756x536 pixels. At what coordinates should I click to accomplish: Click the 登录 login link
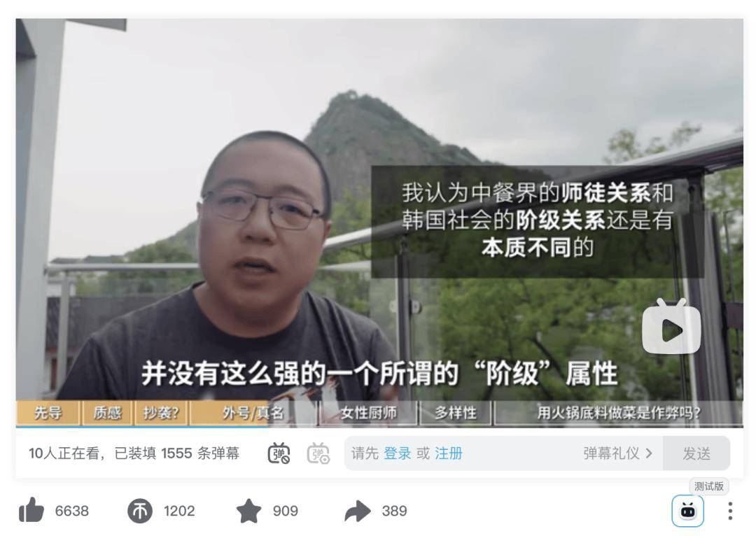[x=398, y=453]
